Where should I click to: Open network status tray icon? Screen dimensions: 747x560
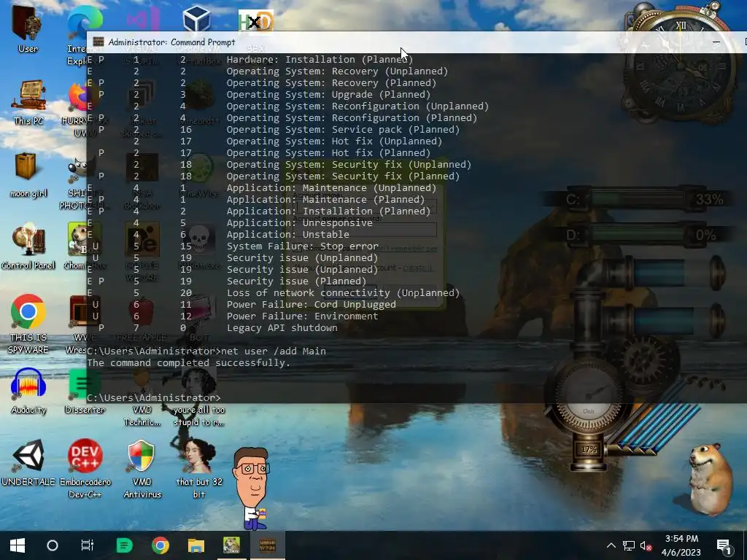click(629, 545)
